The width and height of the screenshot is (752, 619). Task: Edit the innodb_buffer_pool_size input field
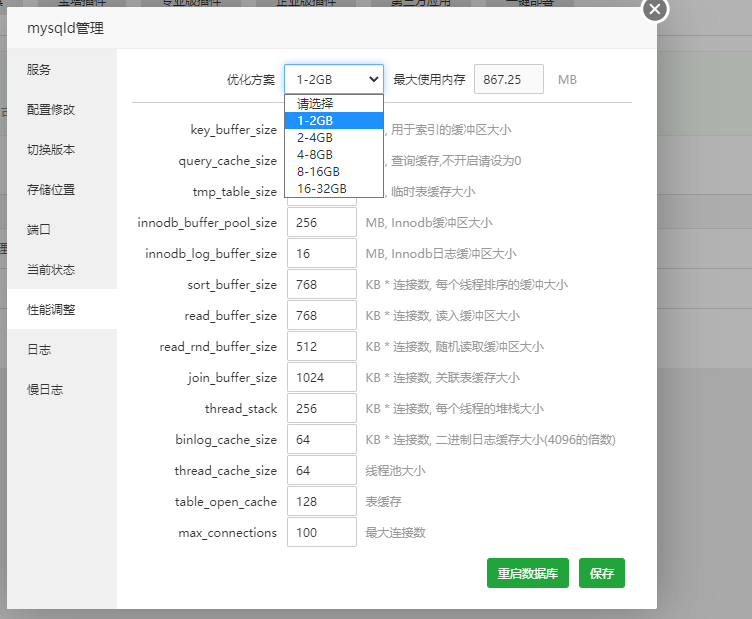pyautogui.click(x=322, y=222)
